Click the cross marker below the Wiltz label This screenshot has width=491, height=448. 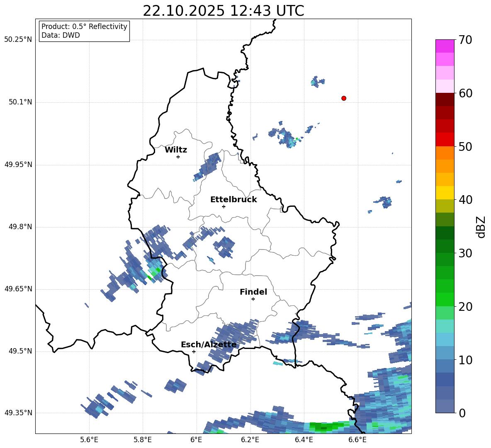pos(178,157)
